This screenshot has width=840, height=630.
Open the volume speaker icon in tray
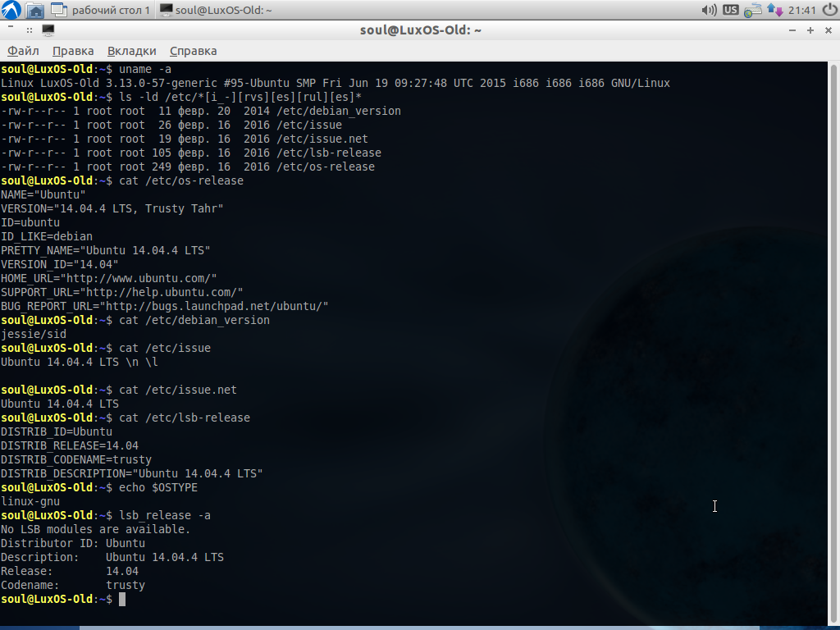[709, 10]
